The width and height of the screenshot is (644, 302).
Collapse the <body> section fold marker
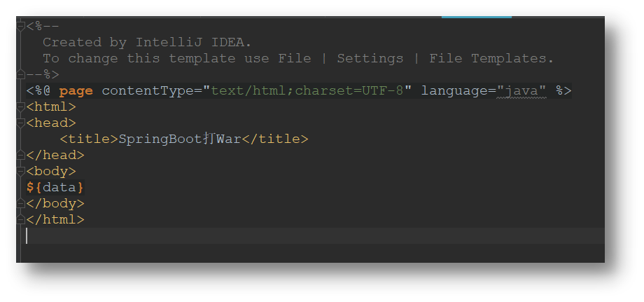(x=21, y=171)
